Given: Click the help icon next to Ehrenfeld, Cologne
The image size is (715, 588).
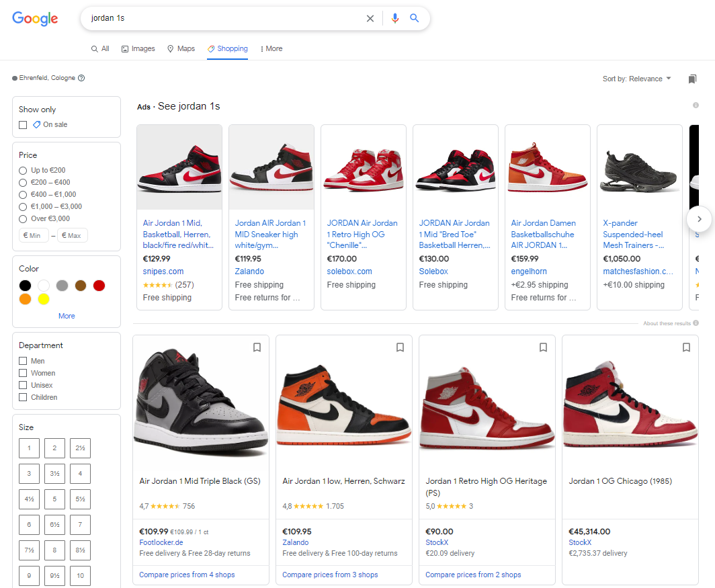Looking at the screenshot, I should pos(81,78).
